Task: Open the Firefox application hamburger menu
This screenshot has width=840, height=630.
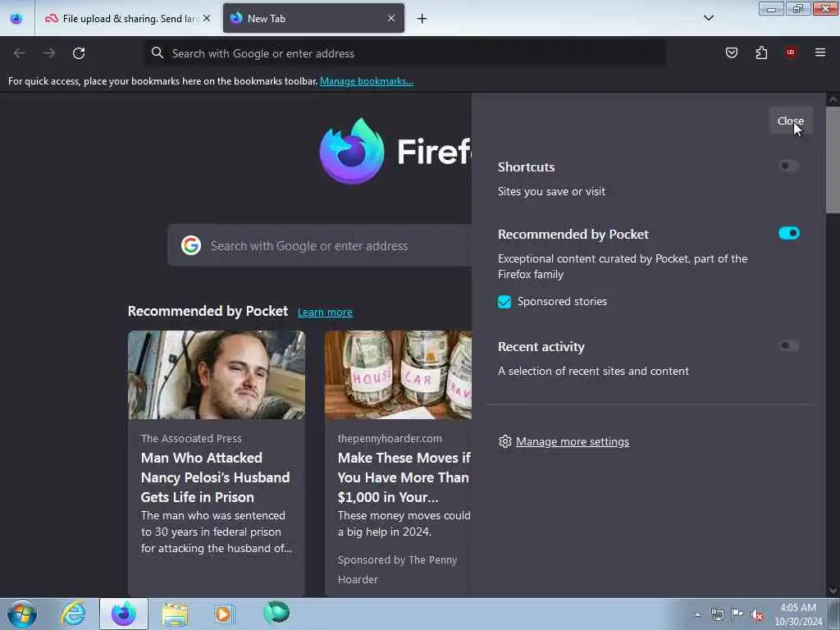Action: click(x=820, y=52)
